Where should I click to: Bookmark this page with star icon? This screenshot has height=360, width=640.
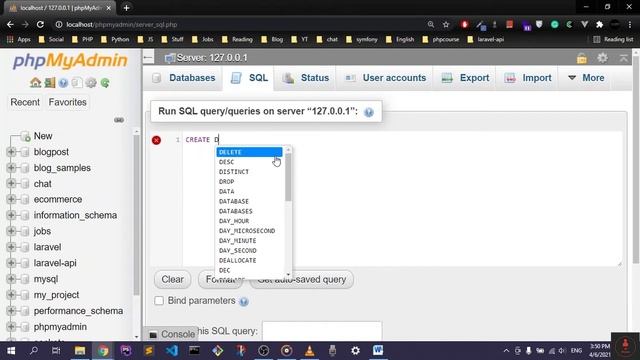click(x=446, y=24)
